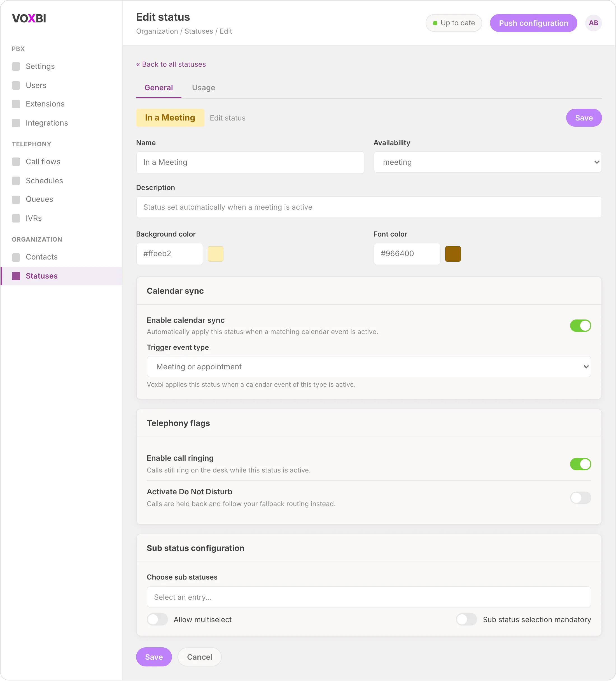Open the Availability dropdown
This screenshot has height=681, width=616.
[x=487, y=162]
